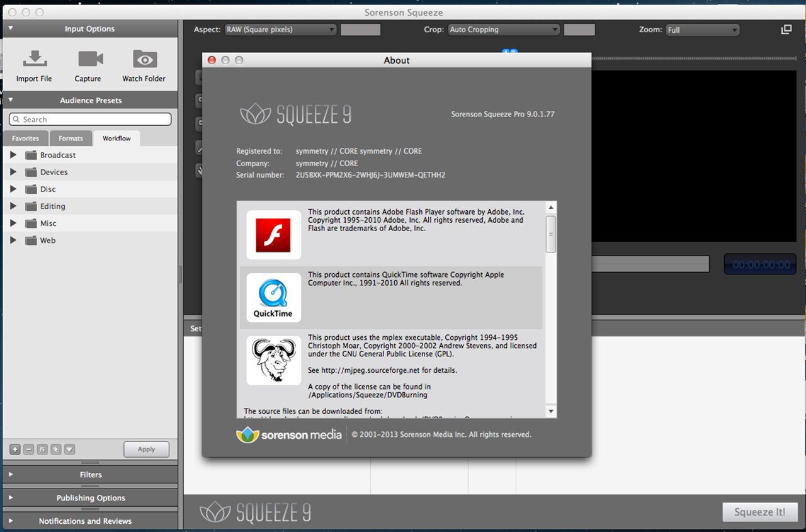
Task: Click the 'Registered to:' label in About dialog
Action: [x=259, y=151]
